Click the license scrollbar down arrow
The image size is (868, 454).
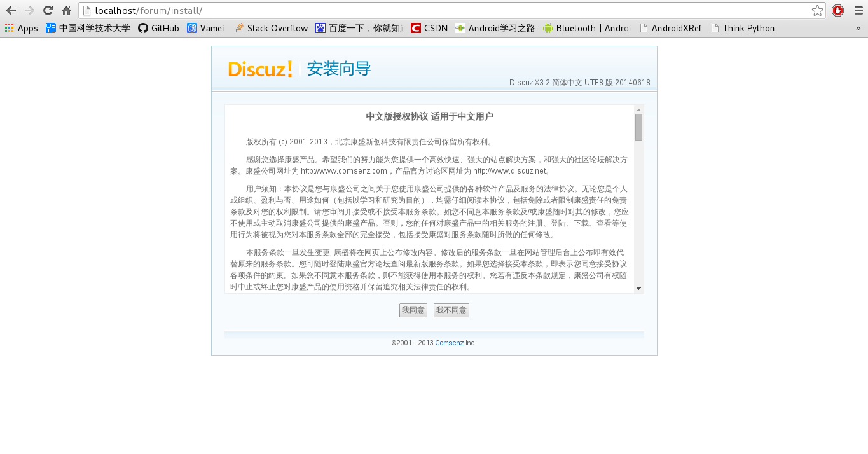[x=638, y=289]
